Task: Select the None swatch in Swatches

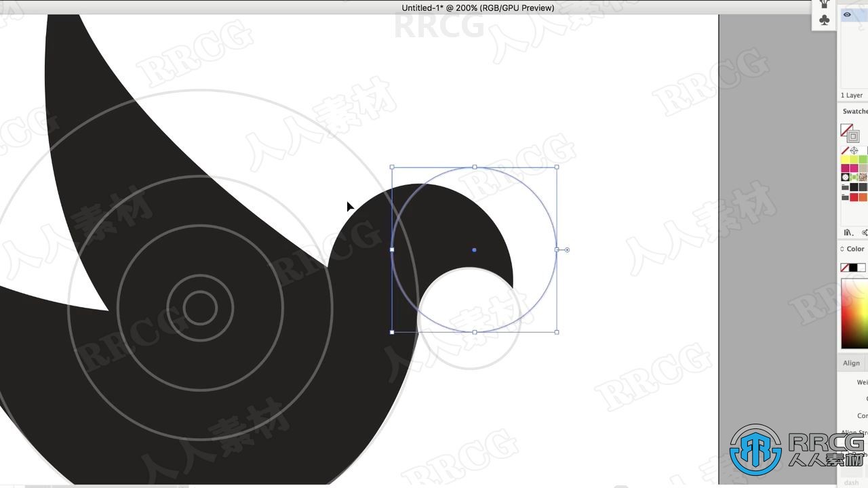Action: click(845, 150)
